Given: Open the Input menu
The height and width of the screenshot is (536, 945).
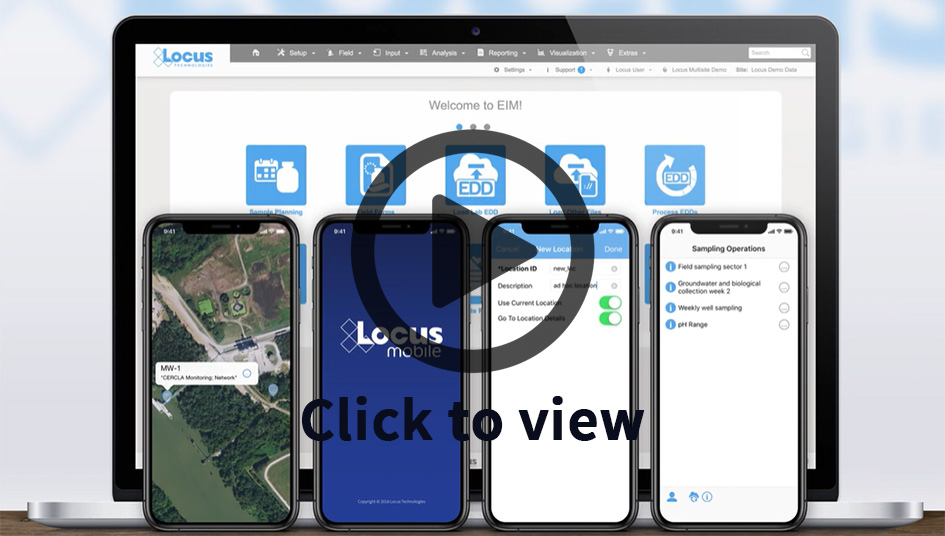Looking at the screenshot, I should point(391,53).
